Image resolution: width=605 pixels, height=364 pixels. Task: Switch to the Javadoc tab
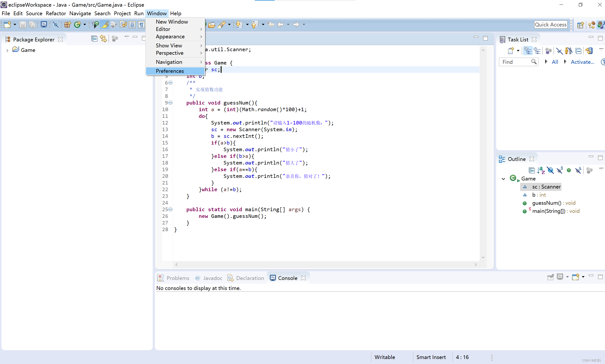209,278
